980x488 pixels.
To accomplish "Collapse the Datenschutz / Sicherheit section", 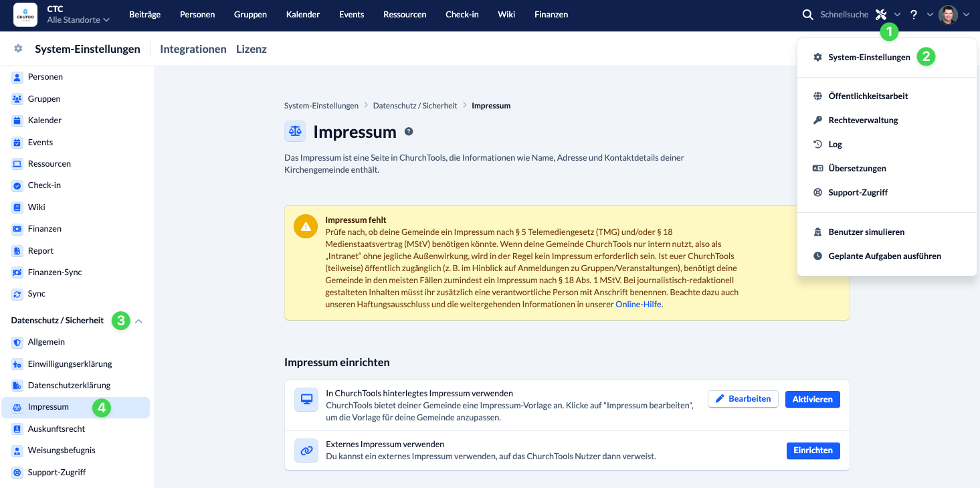I will (139, 321).
